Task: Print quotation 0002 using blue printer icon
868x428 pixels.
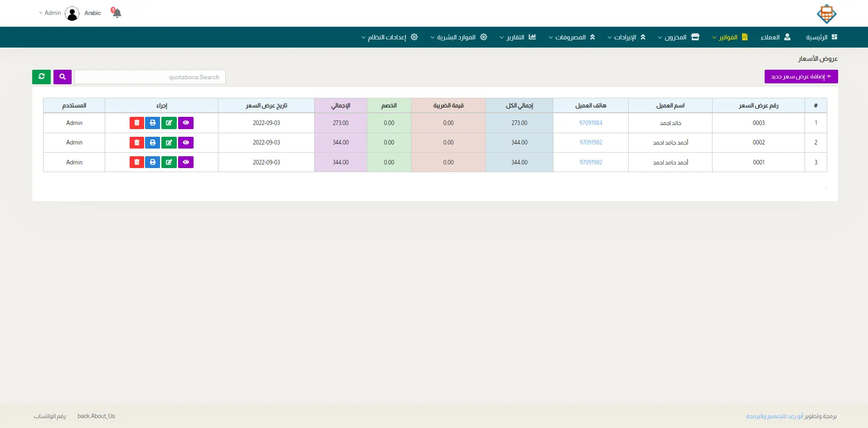Action: click(x=153, y=143)
